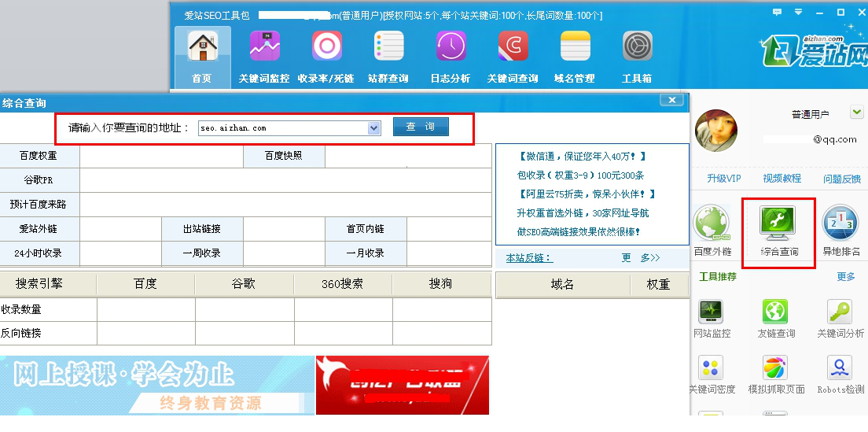868x432 pixels.
Task: Click the 谷歌PR label cell
Action: pyautogui.click(x=39, y=180)
